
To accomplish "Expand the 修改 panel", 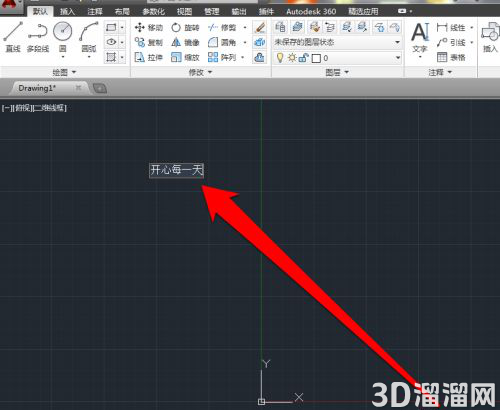I will [200, 72].
